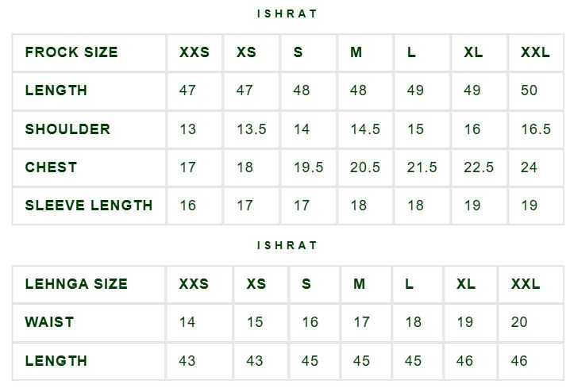Select frock chest value 24

pos(529,167)
